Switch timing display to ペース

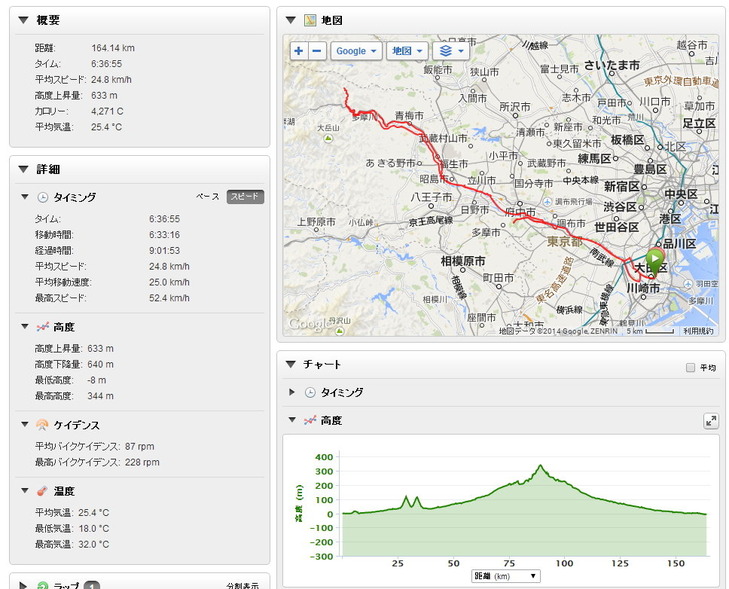(207, 197)
